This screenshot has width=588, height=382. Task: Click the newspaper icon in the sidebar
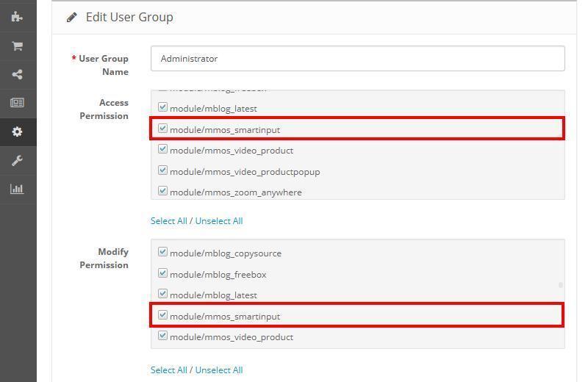click(17, 103)
